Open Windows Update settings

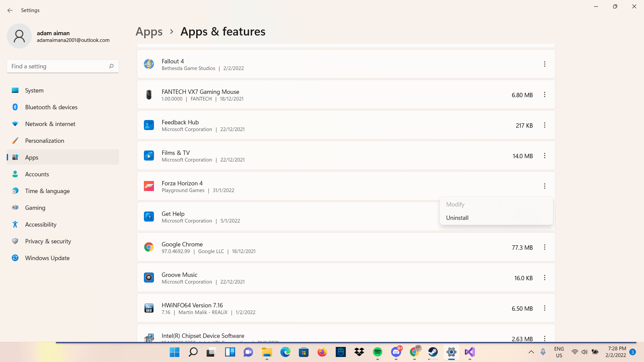pyautogui.click(x=63, y=258)
